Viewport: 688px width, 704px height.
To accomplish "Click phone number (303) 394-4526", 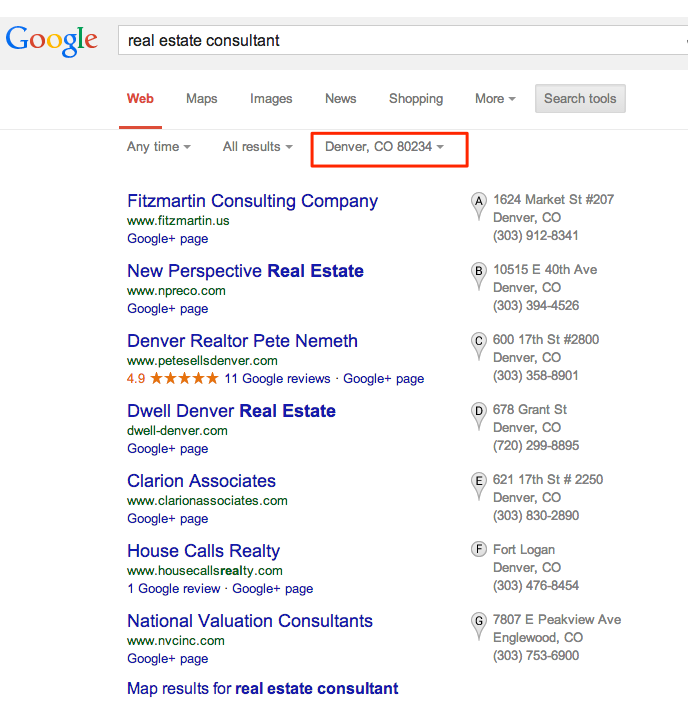I will tap(536, 305).
